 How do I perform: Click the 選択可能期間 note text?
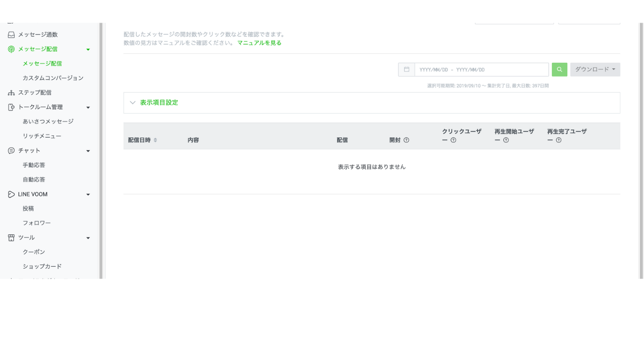tap(488, 86)
